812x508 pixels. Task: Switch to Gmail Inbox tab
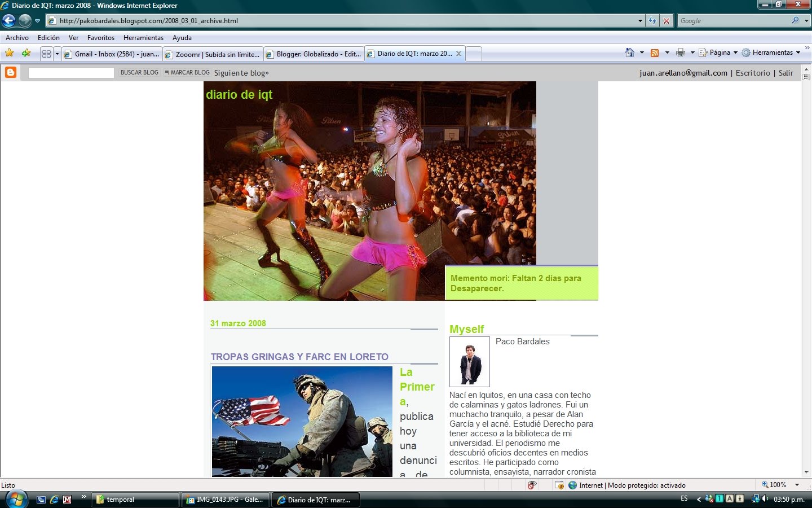[112, 54]
